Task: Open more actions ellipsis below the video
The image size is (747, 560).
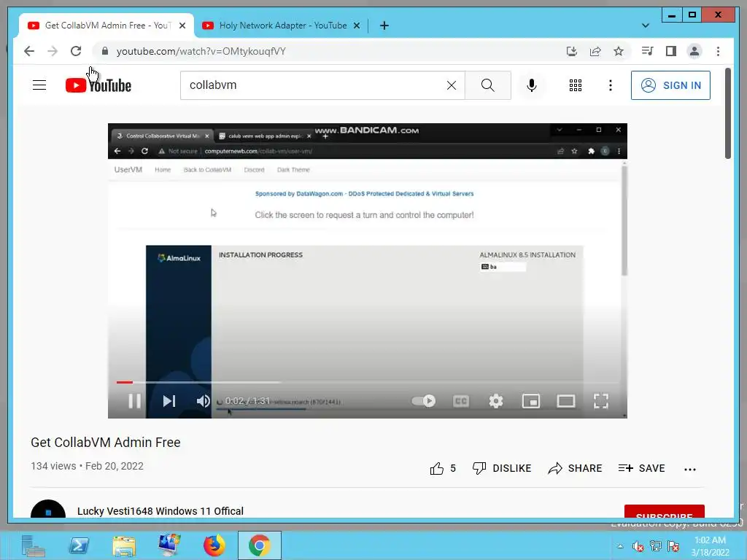Action: 690,469
